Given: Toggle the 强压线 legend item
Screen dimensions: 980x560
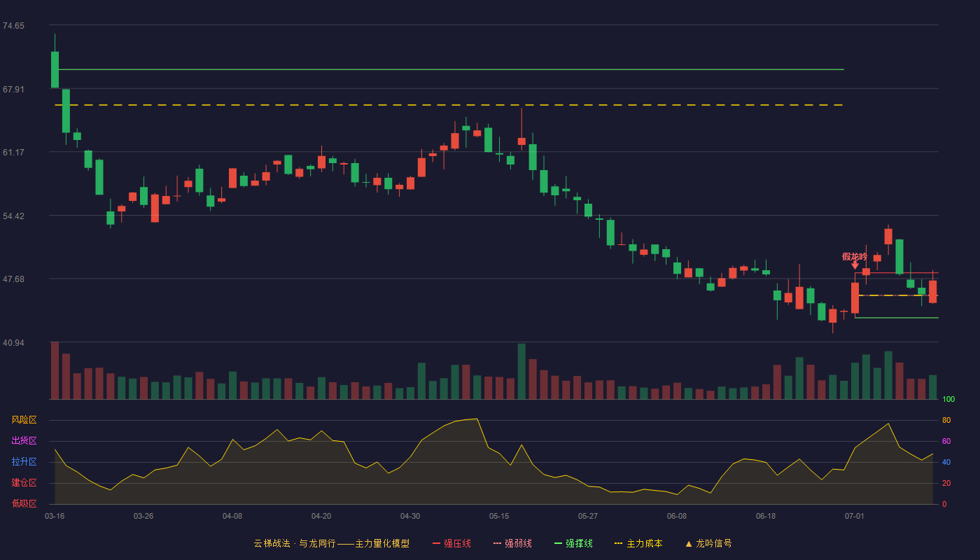Looking at the screenshot, I should click(451, 543).
